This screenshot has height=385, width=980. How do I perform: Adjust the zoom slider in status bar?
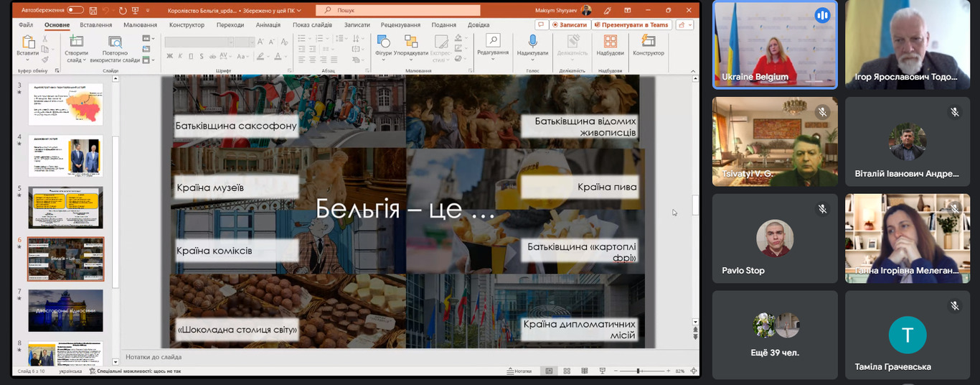pyautogui.click(x=639, y=371)
